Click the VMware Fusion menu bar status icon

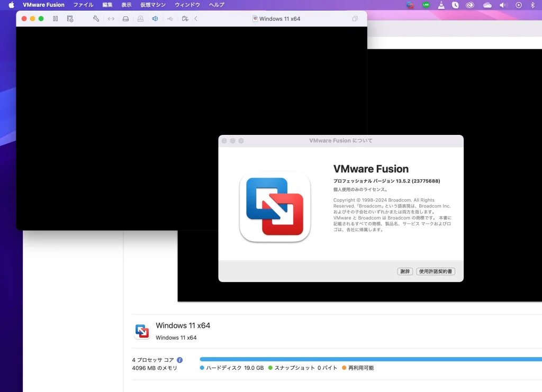410,5
